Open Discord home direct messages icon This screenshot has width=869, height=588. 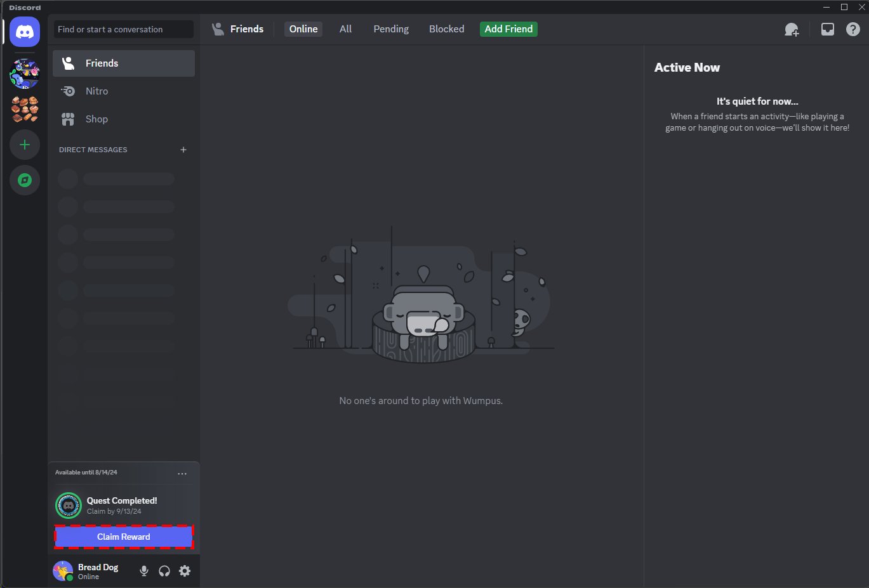tap(25, 32)
